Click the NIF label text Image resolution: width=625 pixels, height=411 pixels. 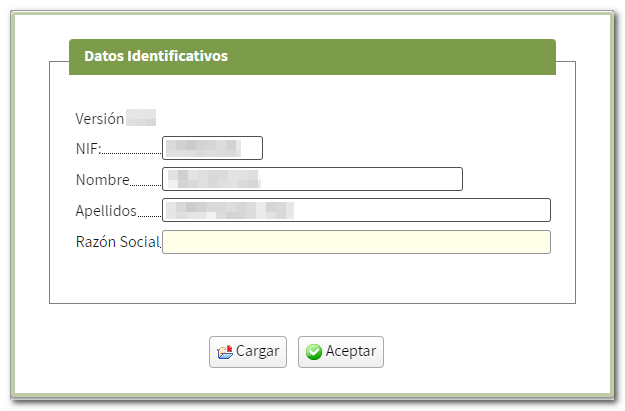88,150
